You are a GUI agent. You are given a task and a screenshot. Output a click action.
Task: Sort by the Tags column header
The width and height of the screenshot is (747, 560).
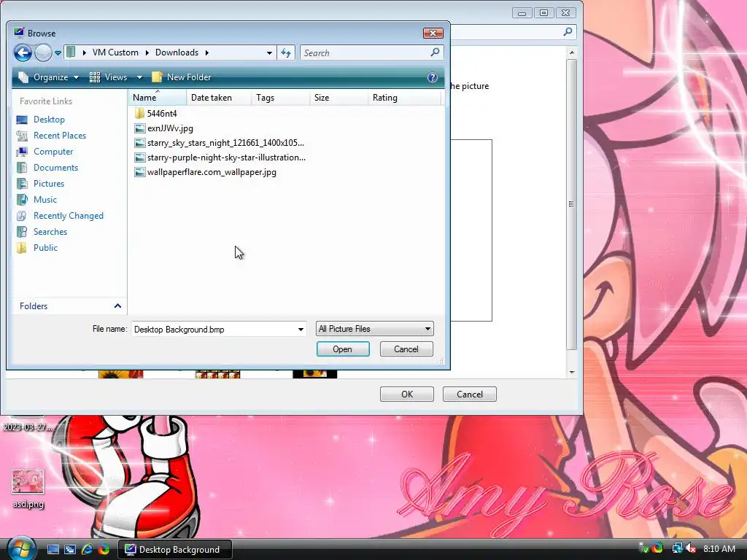(281, 98)
